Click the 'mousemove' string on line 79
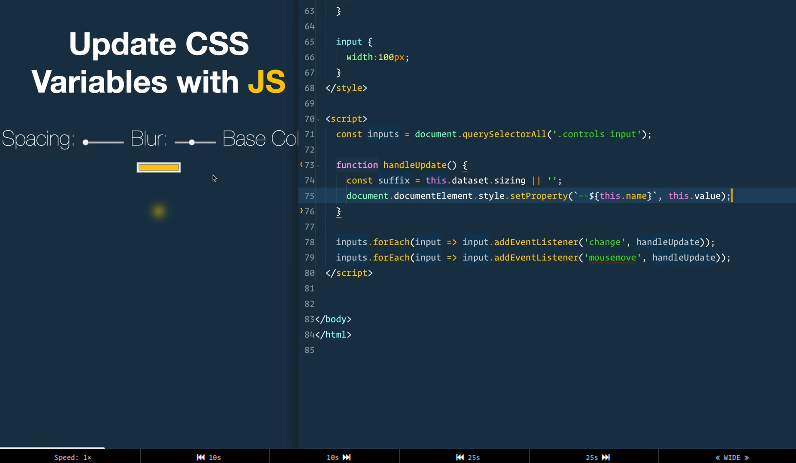 (613, 257)
